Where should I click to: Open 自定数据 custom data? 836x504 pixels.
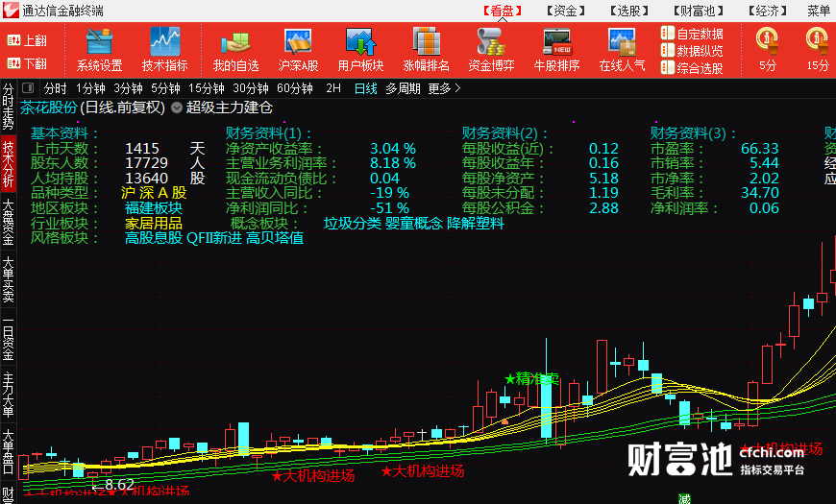(x=692, y=34)
